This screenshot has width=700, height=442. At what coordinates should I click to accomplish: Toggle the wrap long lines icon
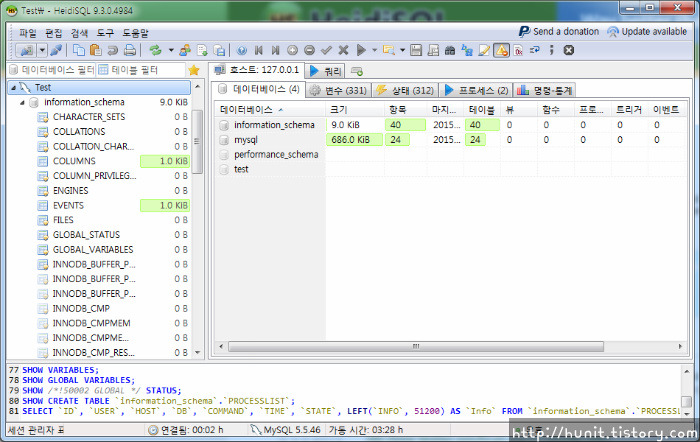[534, 50]
